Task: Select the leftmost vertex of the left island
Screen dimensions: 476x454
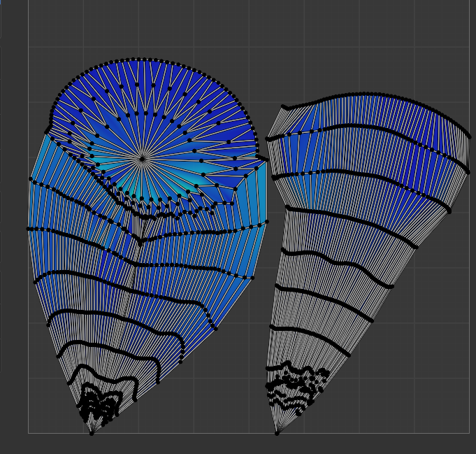Action: pyautogui.click(x=29, y=229)
